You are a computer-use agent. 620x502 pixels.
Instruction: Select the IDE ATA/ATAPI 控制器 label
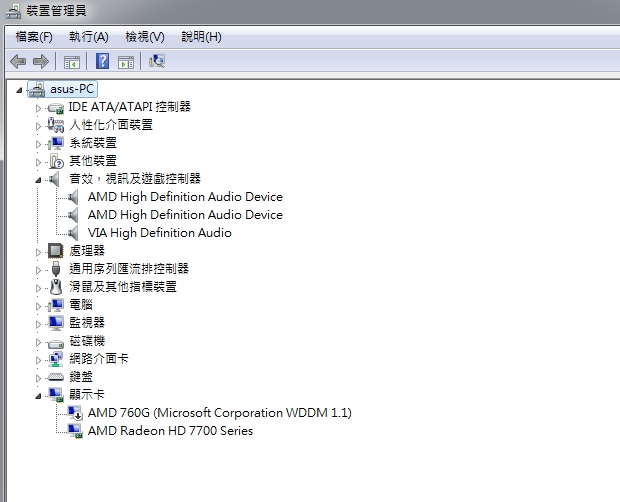point(130,107)
